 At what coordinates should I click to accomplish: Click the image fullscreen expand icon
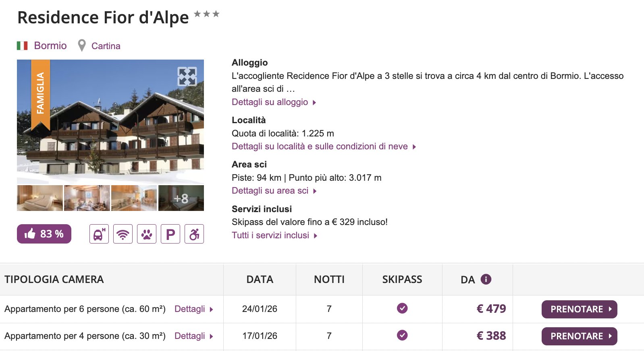tap(187, 76)
